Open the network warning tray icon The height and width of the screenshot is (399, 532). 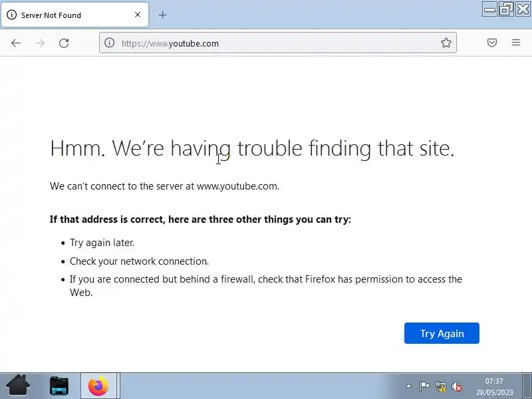click(x=440, y=386)
